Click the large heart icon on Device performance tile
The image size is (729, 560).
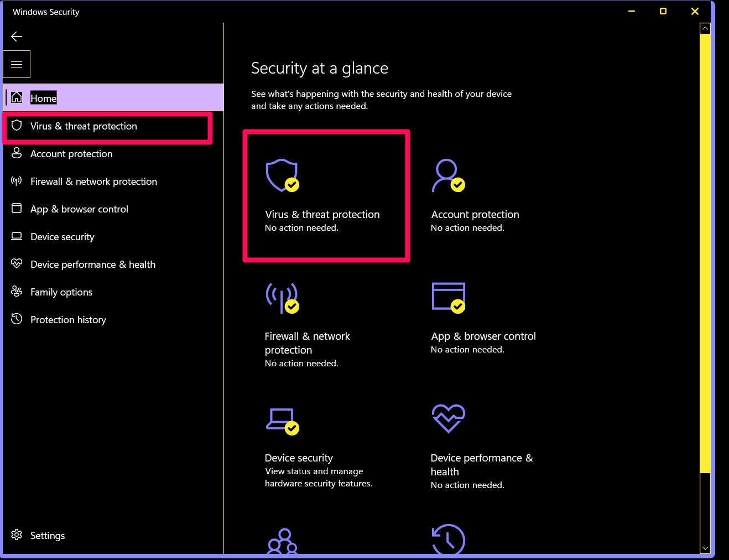(x=448, y=418)
